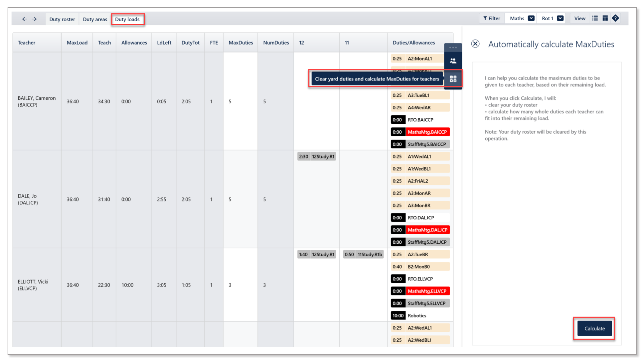Click the red MathsMtg.BAICCP tag

point(420,132)
